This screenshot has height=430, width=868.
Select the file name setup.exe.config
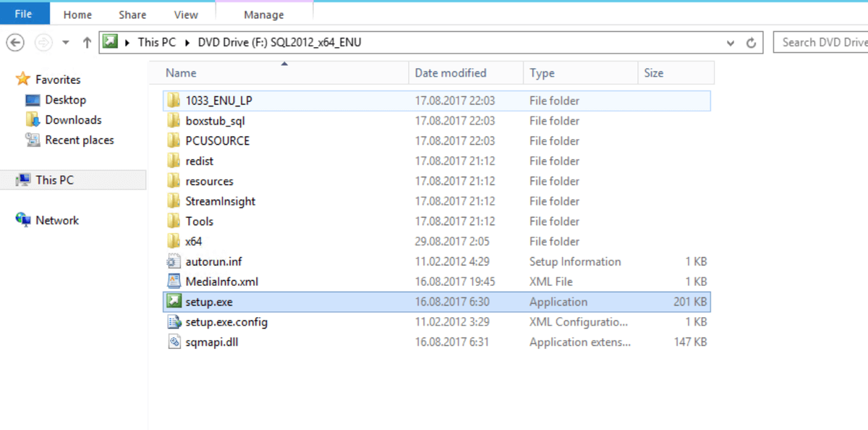(x=226, y=322)
